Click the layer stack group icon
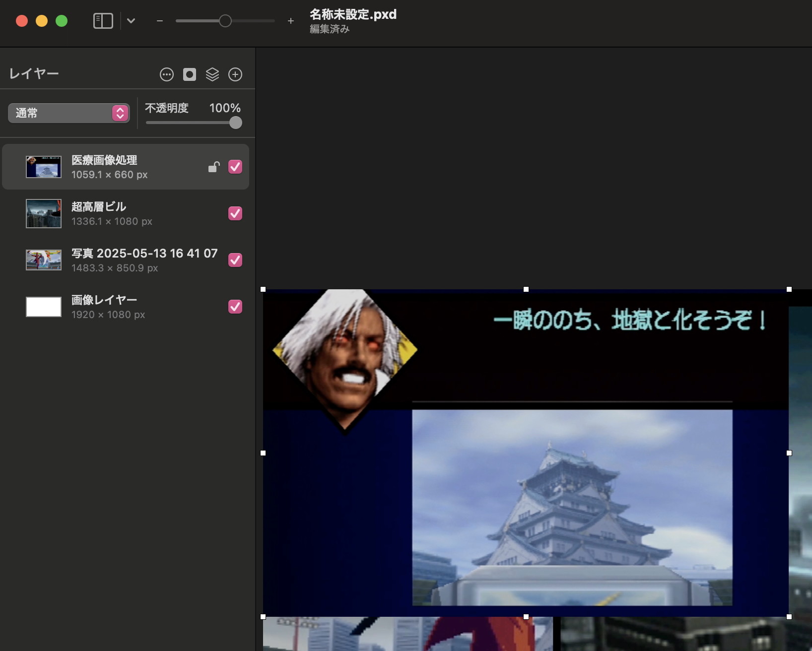This screenshot has height=651, width=812. (212, 74)
